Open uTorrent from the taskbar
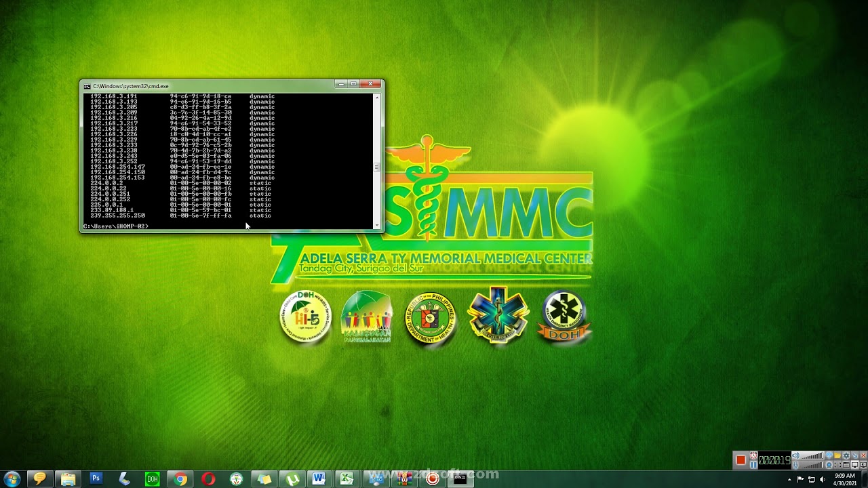 click(292, 479)
